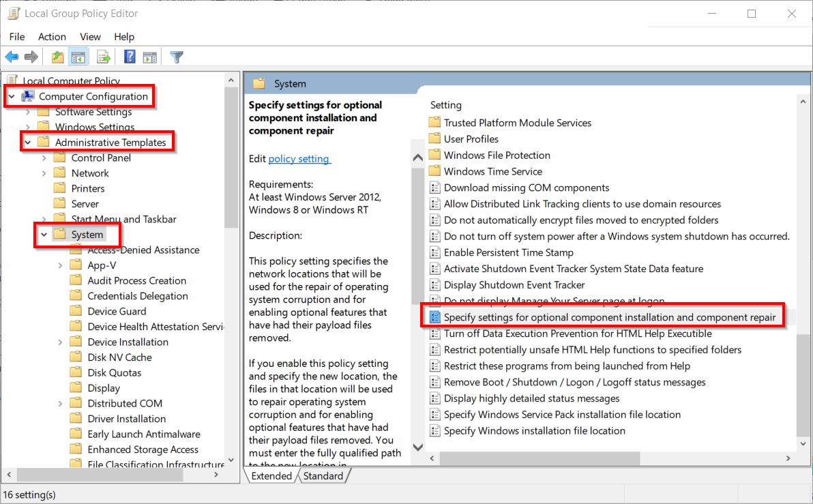
Task: Collapse the Administrative Templates tree node
Action: [28, 143]
